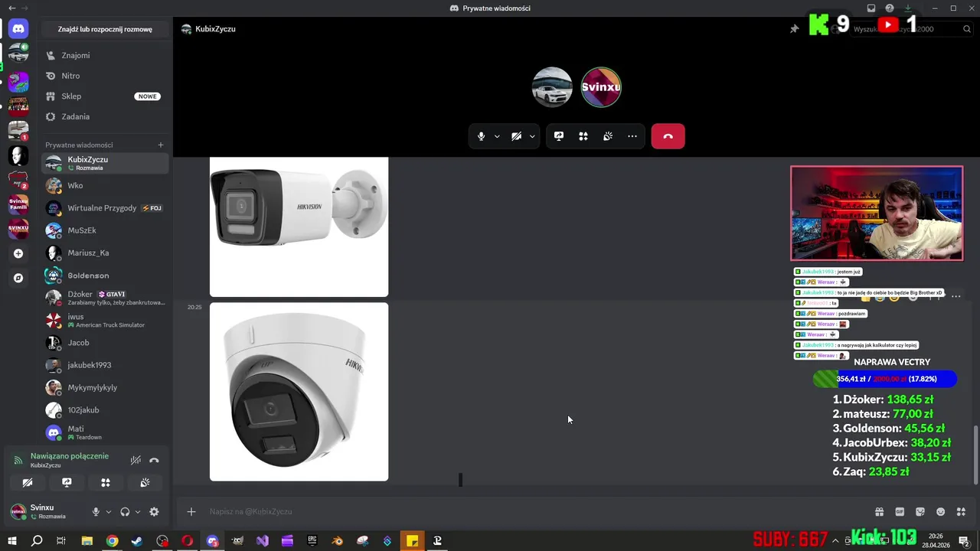This screenshot has width=980, height=551.
Task: Click the Znajdź lub rozpocznij rozmowę search box
Action: [106, 29]
